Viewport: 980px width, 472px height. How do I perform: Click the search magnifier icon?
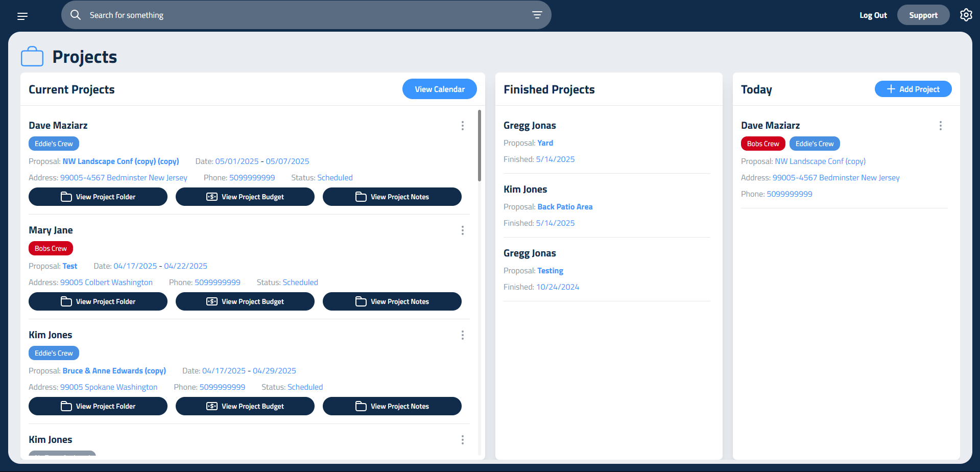(76, 15)
